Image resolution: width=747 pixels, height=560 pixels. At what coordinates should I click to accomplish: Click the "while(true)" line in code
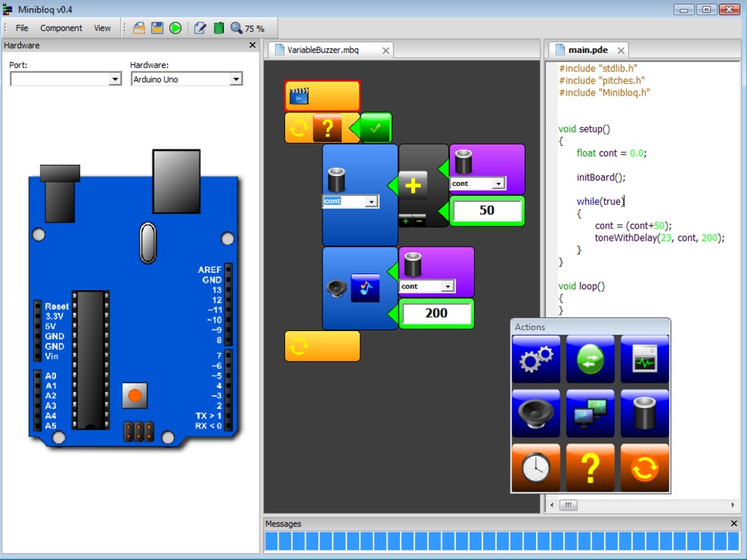[x=600, y=201]
